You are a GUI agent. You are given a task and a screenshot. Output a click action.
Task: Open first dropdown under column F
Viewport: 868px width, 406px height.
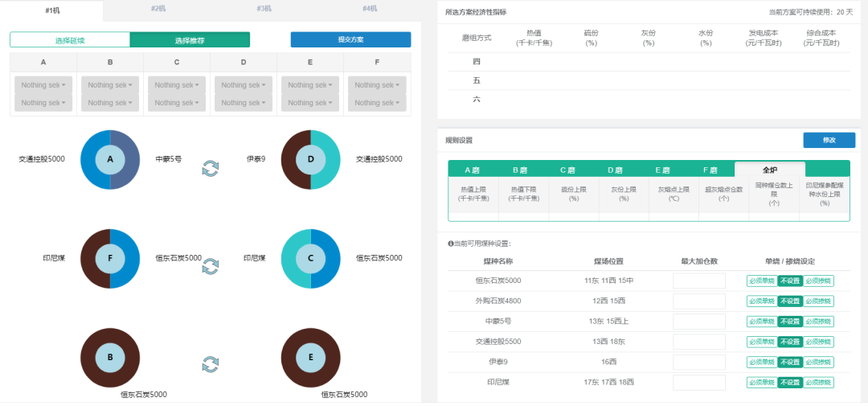377,85
